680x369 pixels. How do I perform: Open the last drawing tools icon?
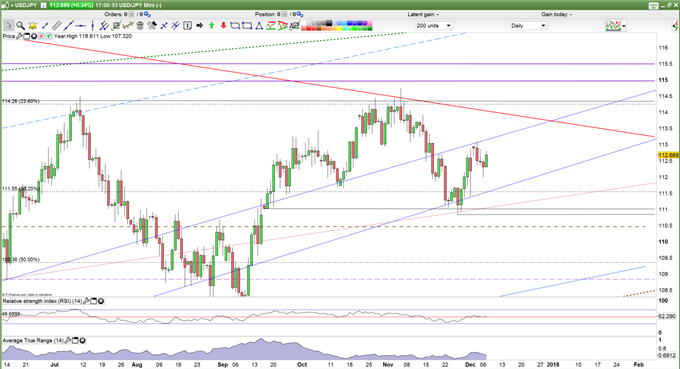pyautogui.click(x=295, y=26)
